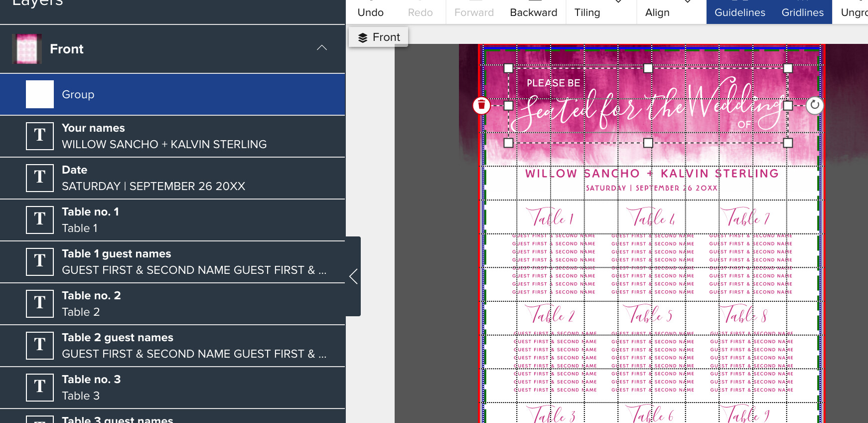Viewport: 868px width, 423px height.
Task: Click WILLOW SANCHO + KALVIN STERLING text on canvas
Action: (x=652, y=174)
